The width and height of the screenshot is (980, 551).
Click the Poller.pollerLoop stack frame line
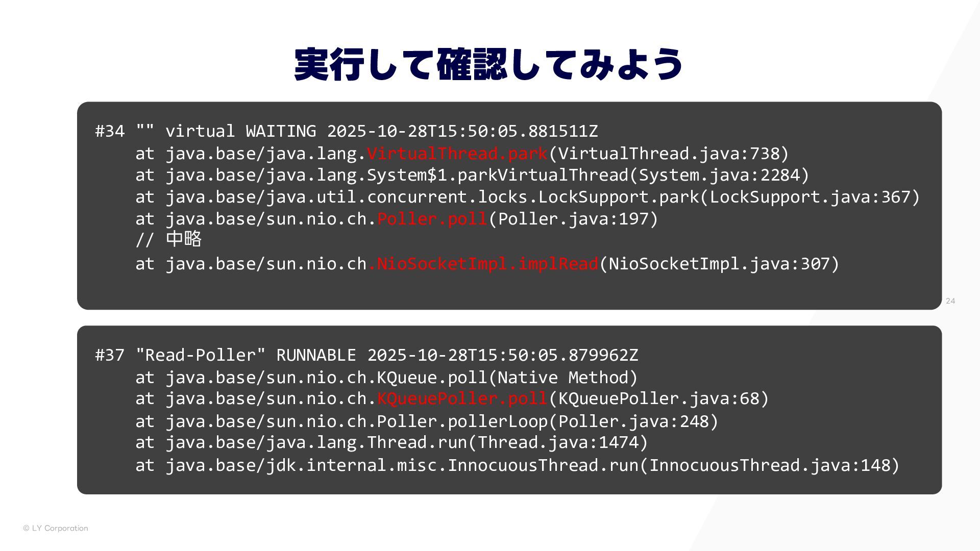pyautogui.click(x=427, y=421)
